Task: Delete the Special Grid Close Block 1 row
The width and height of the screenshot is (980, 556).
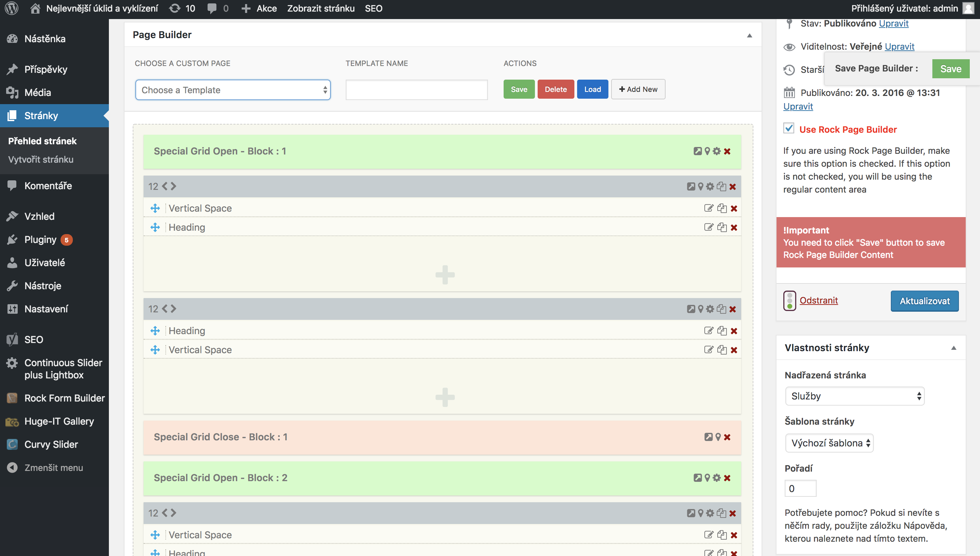Action: (727, 437)
